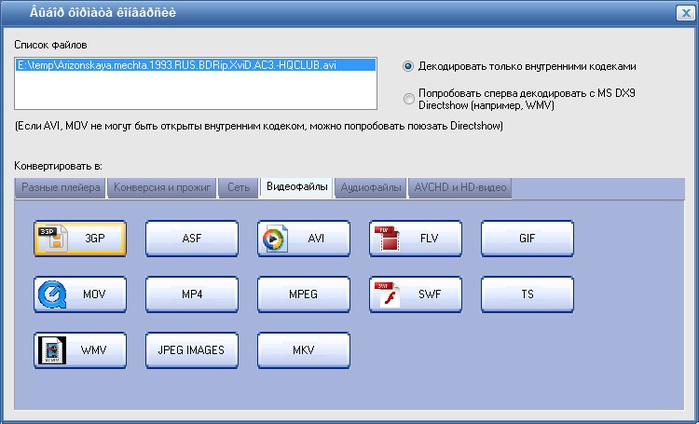Enable decoding with internal codecs only

point(408,67)
